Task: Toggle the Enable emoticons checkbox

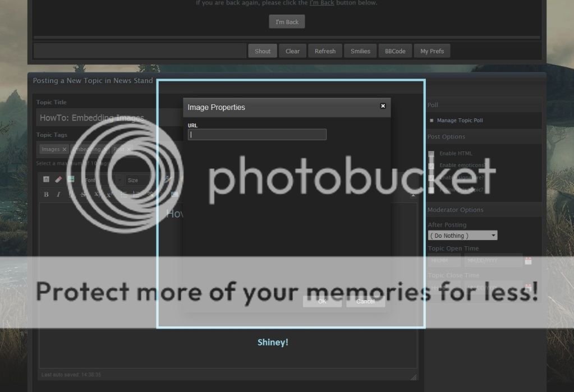Action: [431, 166]
